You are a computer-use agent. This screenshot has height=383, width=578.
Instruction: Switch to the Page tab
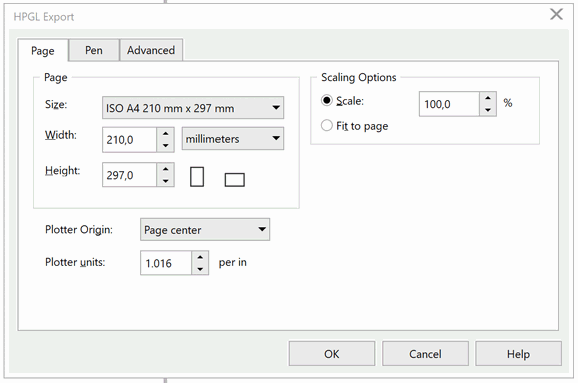(x=43, y=51)
